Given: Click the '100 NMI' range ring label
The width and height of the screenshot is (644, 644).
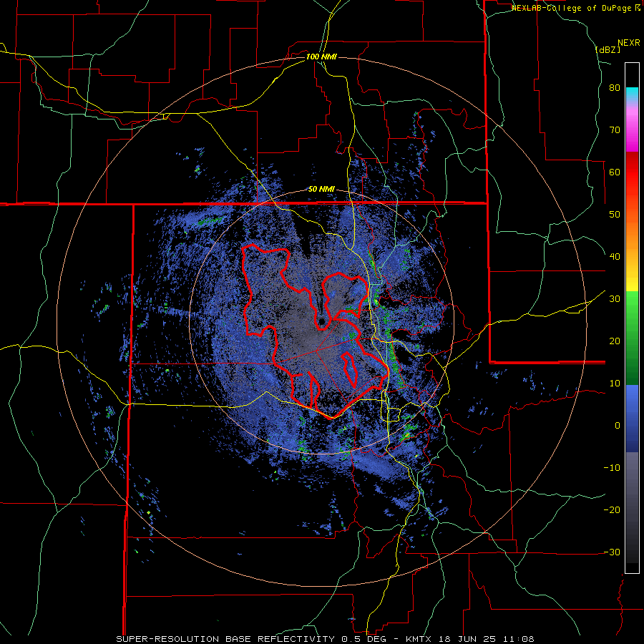Looking at the screenshot, I should [x=321, y=57].
